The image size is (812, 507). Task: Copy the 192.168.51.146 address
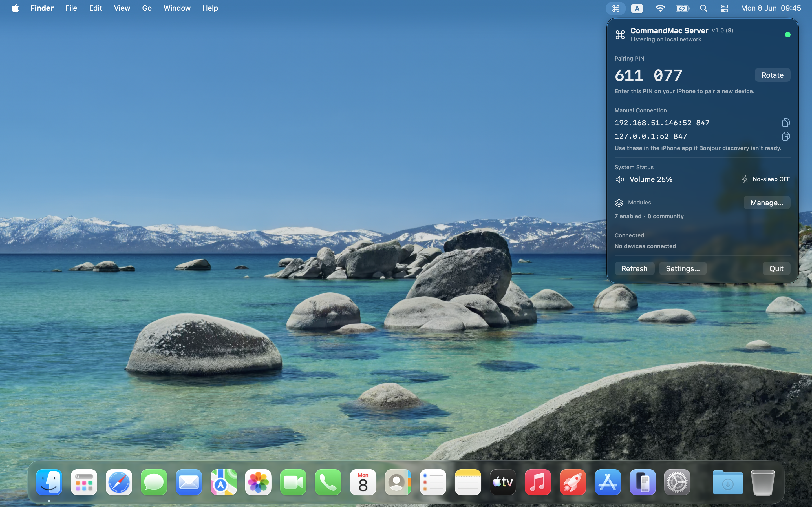pyautogui.click(x=785, y=123)
